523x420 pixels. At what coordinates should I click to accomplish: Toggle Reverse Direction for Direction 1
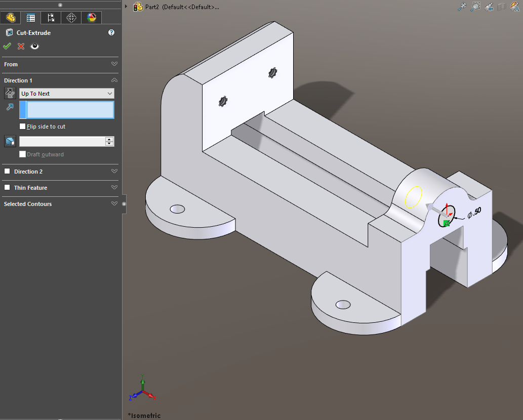[9, 93]
